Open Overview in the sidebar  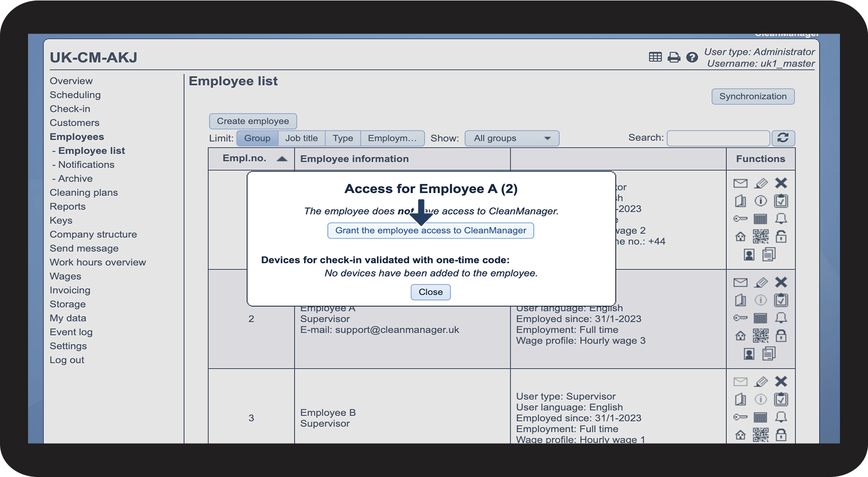pyautogui.click(x=71, y=81)
